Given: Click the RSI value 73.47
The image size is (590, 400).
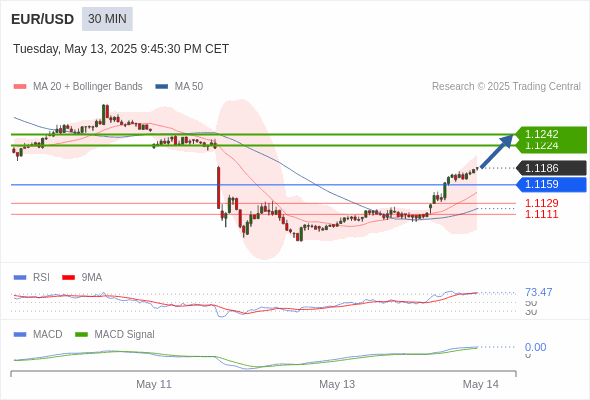Looking at the screenshot, I should click(x=538, y=292).
